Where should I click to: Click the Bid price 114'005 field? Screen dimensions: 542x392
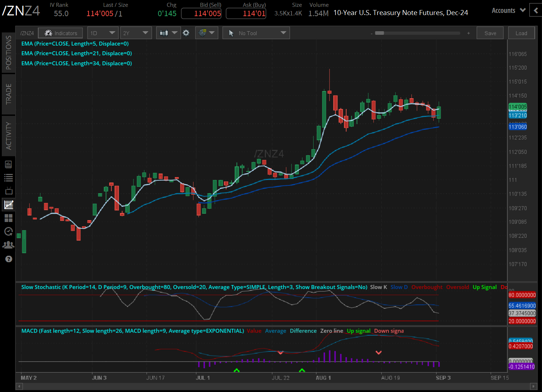pos(201,14)
